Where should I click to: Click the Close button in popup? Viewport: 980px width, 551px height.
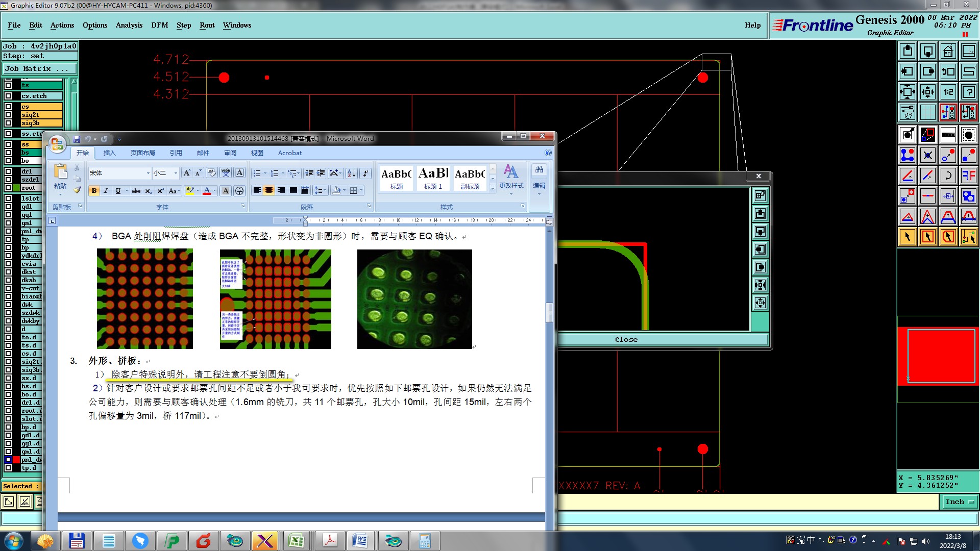[x=626, y=340]
